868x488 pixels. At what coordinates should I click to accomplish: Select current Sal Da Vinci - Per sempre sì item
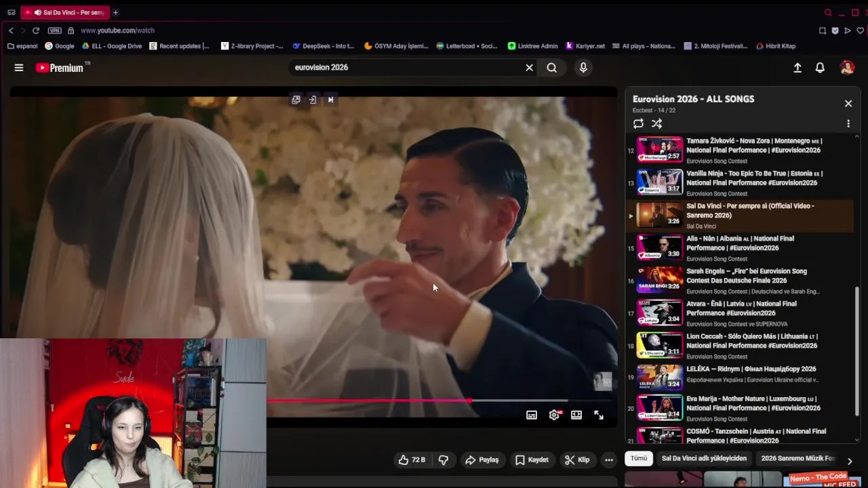click(741, 216)
